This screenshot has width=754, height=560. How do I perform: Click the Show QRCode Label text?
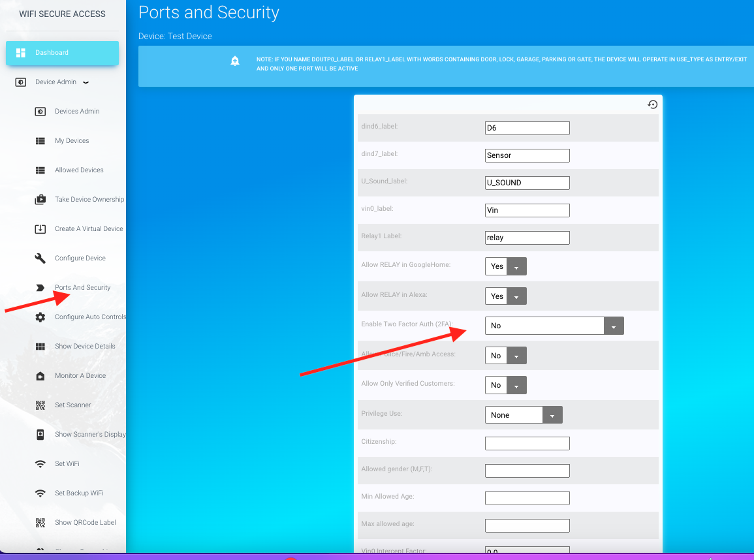coord(85,523)
